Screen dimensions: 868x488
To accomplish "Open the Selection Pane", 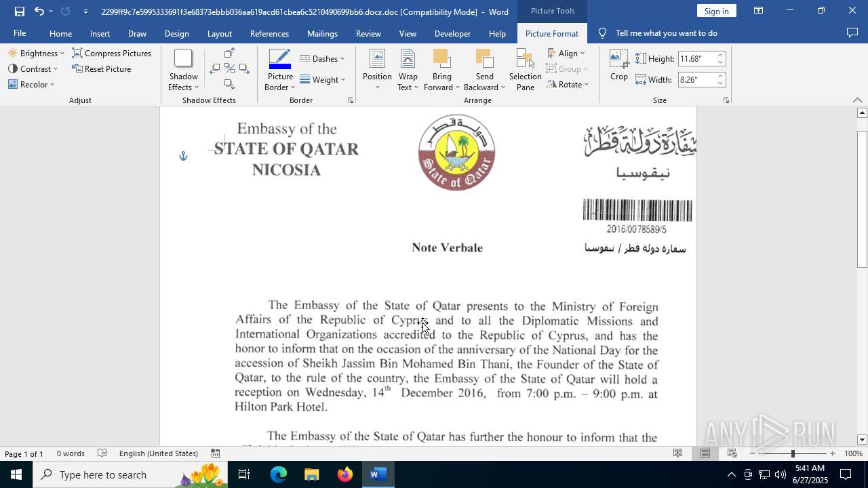I will pyautogui.click(x=526, y=70).
